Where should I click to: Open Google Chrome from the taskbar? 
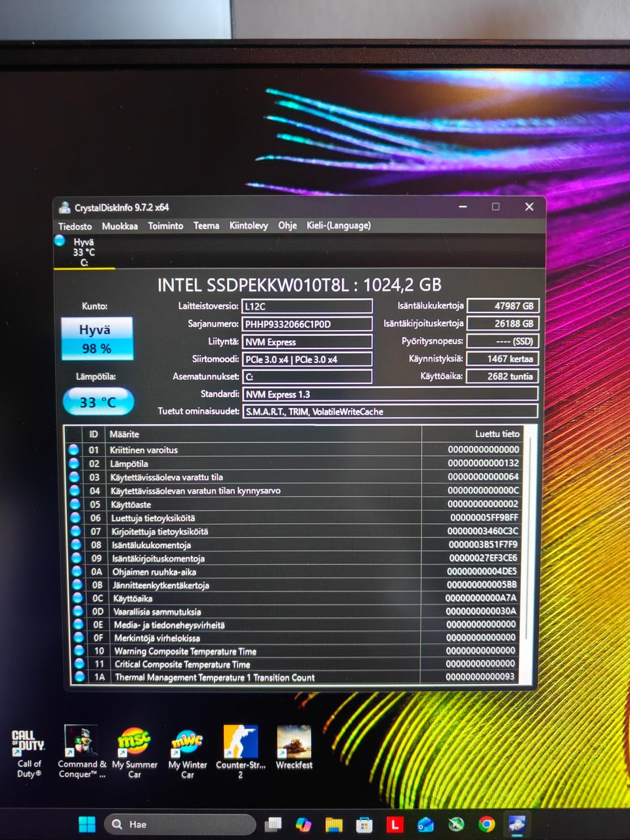[486, 824]
